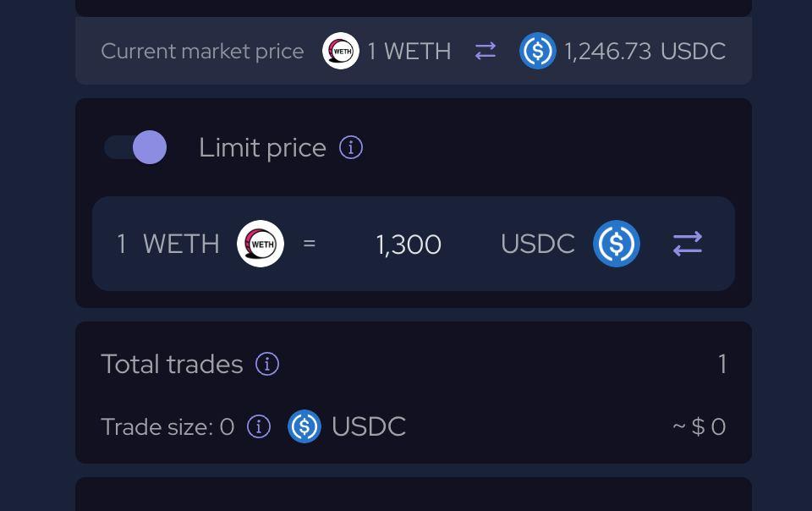Click the WETH token logo in the limit price box
The width and height of the screenshot is (812, 511).
coord(261,244)
